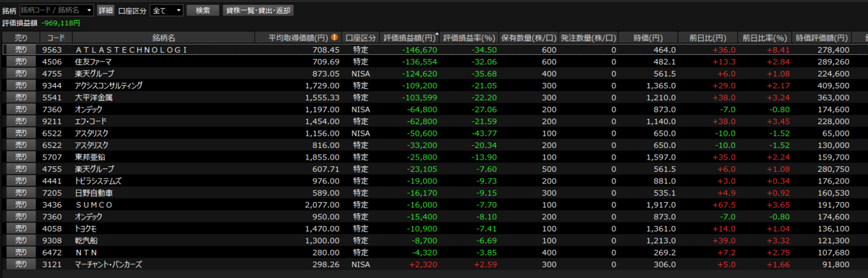Open the 銘柄コード dropdown arrow

88,11
